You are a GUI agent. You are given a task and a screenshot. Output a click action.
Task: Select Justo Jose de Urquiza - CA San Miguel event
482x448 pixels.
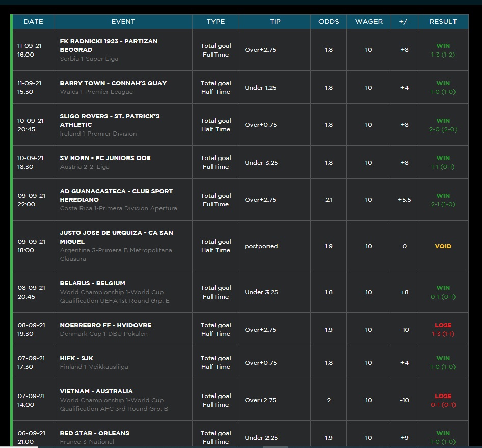[x=117, y=238]
